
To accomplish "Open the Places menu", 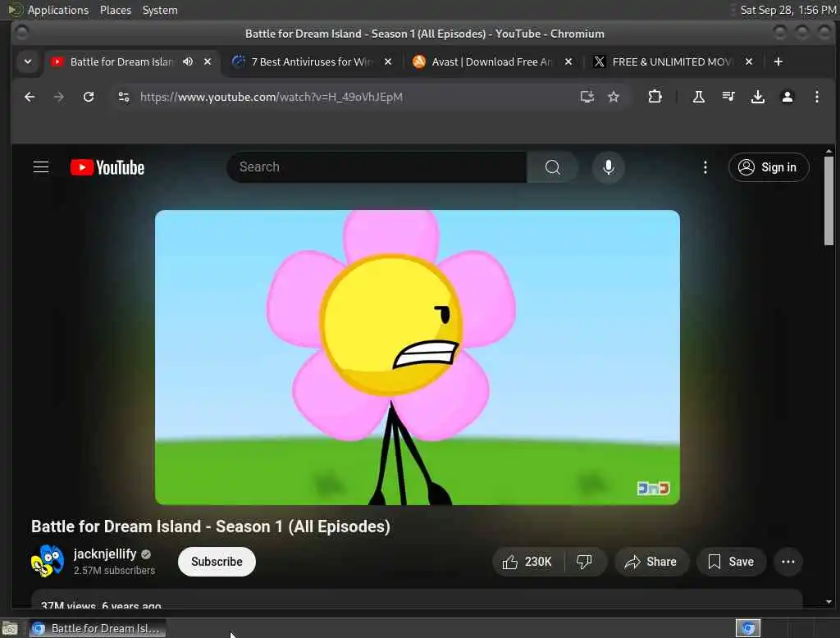I will click(116, 10).
